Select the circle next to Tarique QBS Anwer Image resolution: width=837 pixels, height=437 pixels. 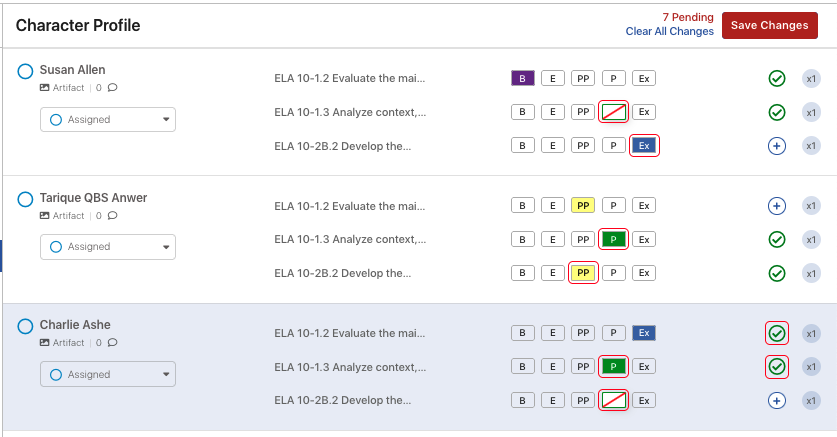pos(25,199)
